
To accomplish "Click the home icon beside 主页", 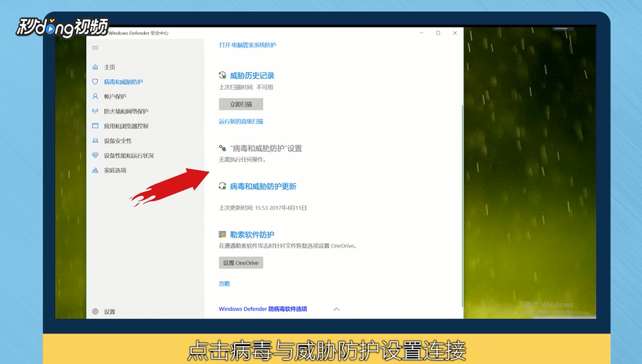I will (x=96, y=67).
